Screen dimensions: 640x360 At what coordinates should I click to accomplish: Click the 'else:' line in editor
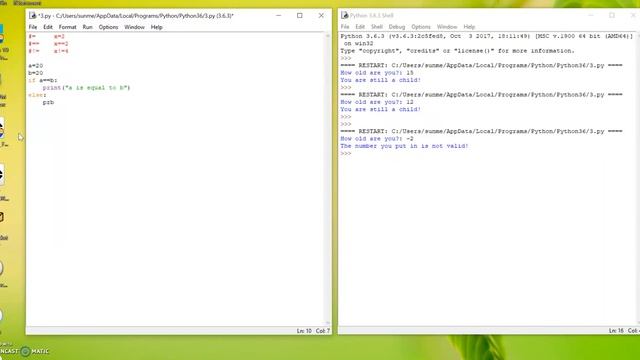(x=37, y=95)
